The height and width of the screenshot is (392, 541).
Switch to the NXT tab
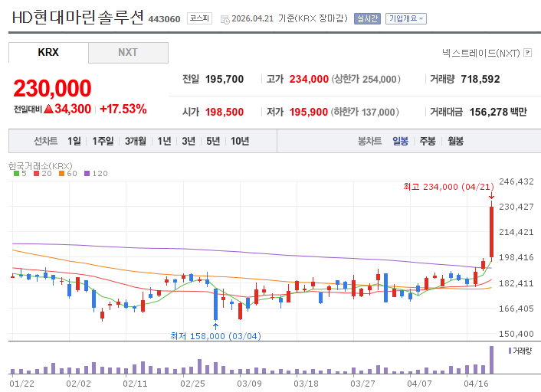coord(128,52)
